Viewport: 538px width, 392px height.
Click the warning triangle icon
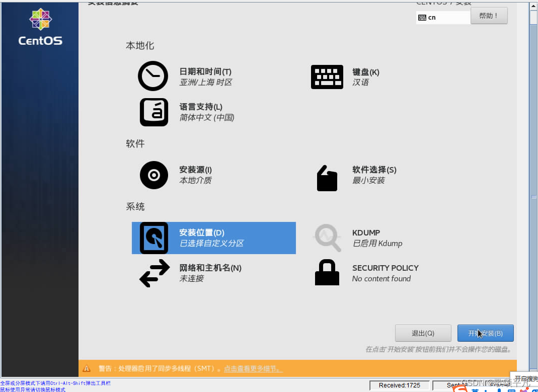click(87, 369)
